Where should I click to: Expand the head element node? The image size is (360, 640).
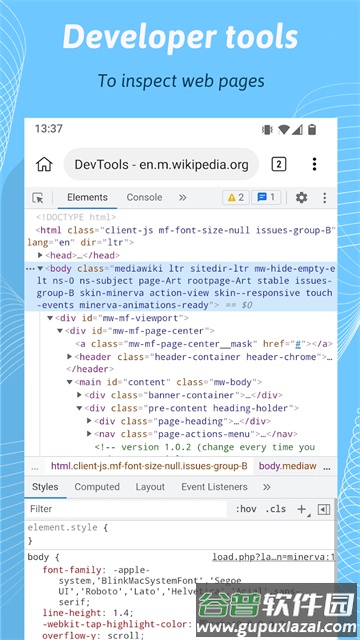40,256
